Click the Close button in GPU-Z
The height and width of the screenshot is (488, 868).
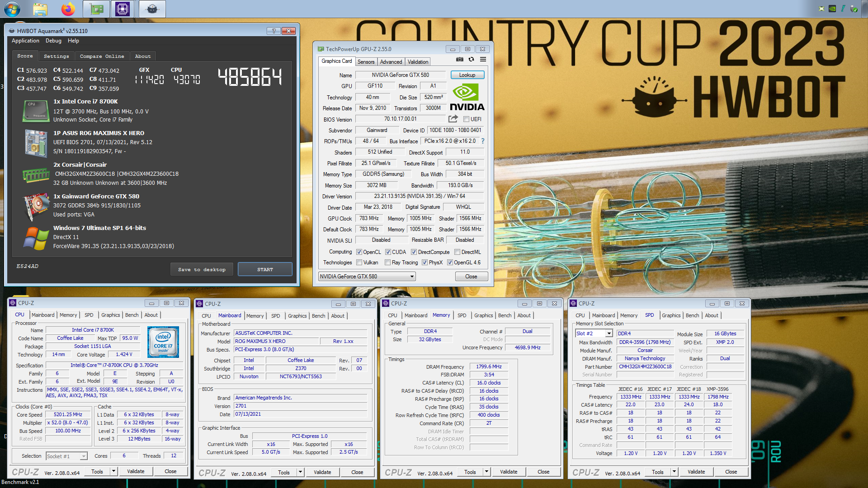pyautogui.click(x=471, y=277)
